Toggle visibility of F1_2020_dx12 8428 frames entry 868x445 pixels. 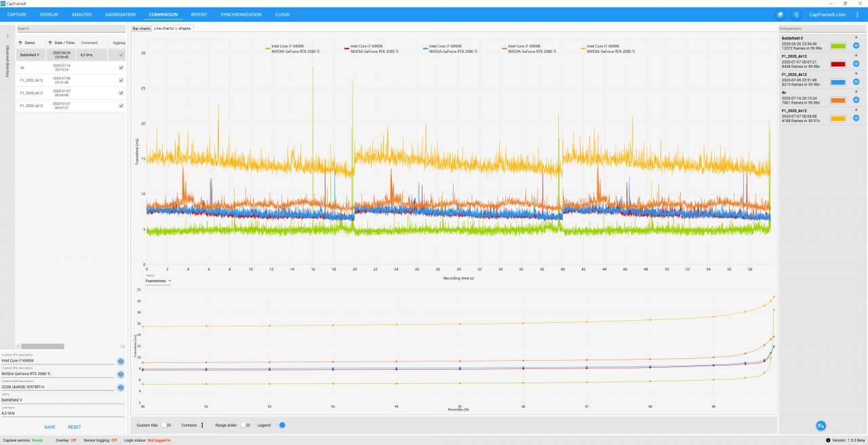coord(856,64)
